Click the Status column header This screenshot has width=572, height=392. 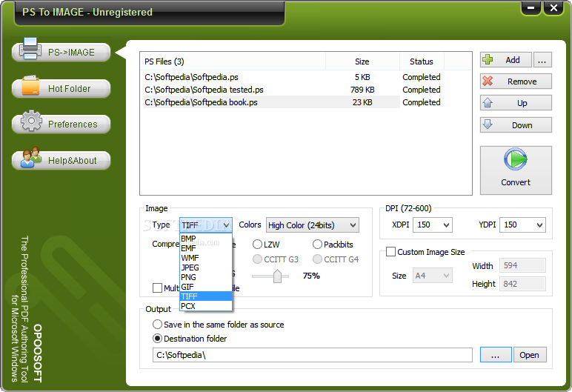click(422, 62)
